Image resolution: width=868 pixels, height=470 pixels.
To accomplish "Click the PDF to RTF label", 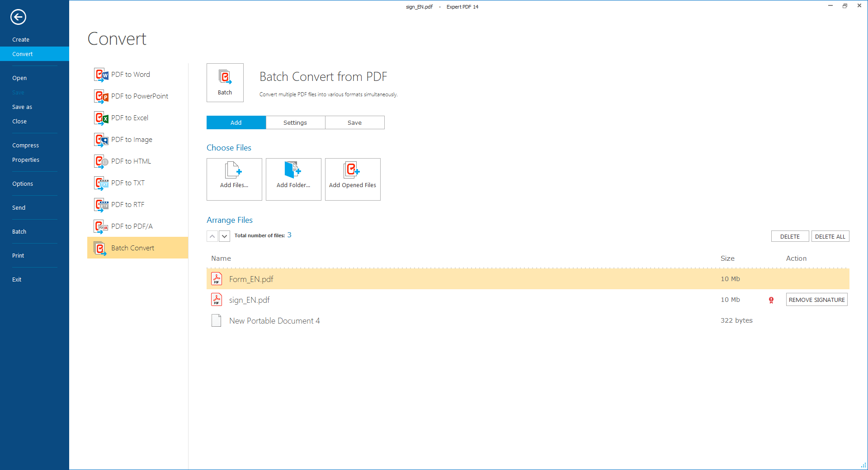I will 128,205.
